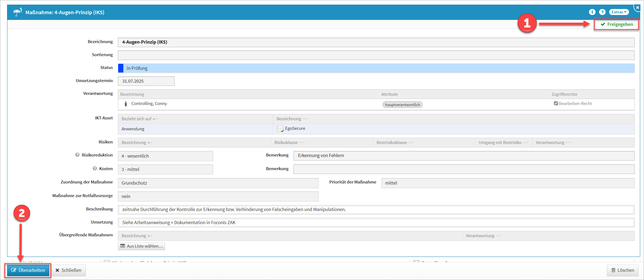
Task: Click Aus Liste wählen… button
Action: [142, 246]
